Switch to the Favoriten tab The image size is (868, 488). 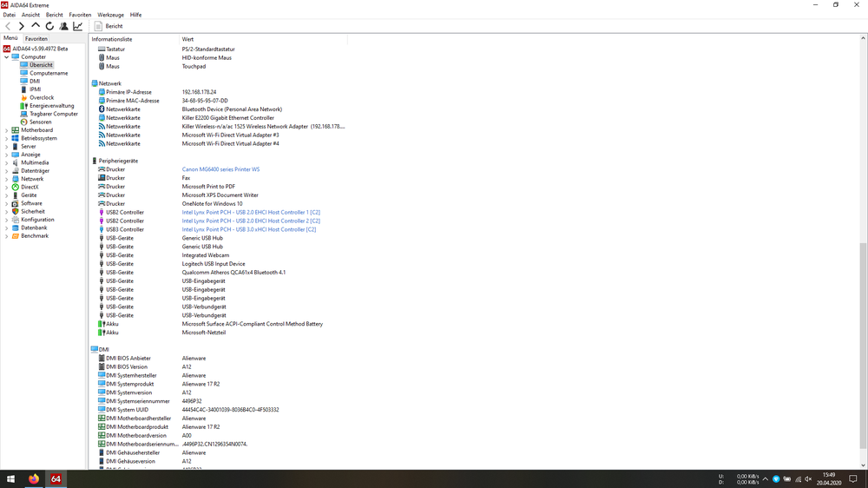(x=36, y=39)
